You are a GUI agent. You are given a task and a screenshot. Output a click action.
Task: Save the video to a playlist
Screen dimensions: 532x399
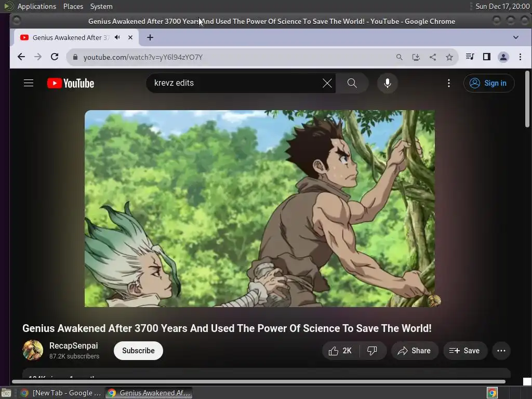(465, 351)
